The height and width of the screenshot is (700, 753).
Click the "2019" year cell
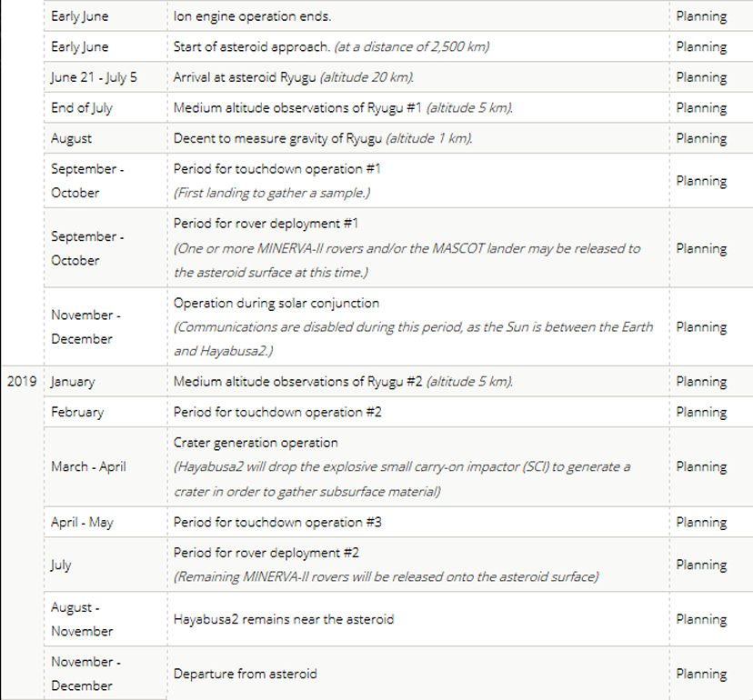pyautogui.click(x=21, y=382)
